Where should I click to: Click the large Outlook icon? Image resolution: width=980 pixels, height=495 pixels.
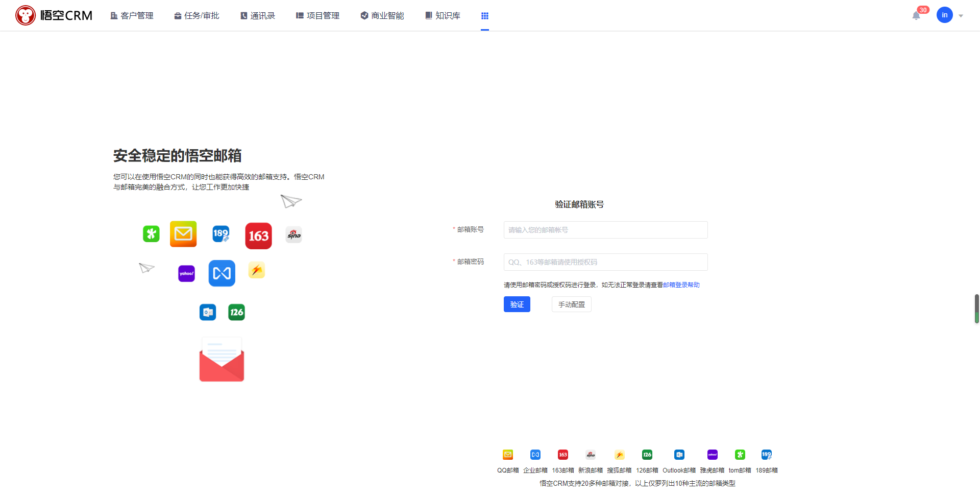[x=208, y=312]
